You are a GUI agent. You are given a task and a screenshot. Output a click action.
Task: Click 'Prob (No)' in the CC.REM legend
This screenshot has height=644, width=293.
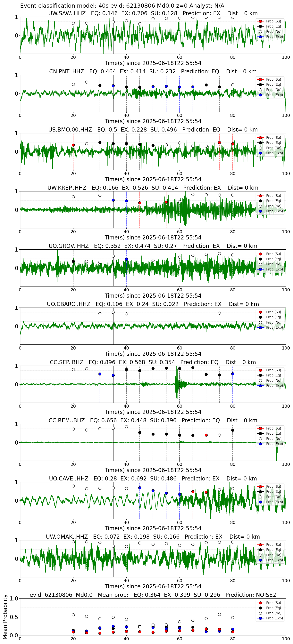coord(273,439)
